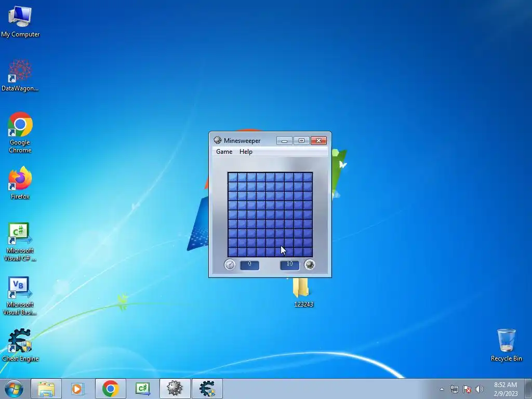The image size is (532, 399).
Task: Reveal the bottom-left tile of the minefield
Action: click(233, 252)
